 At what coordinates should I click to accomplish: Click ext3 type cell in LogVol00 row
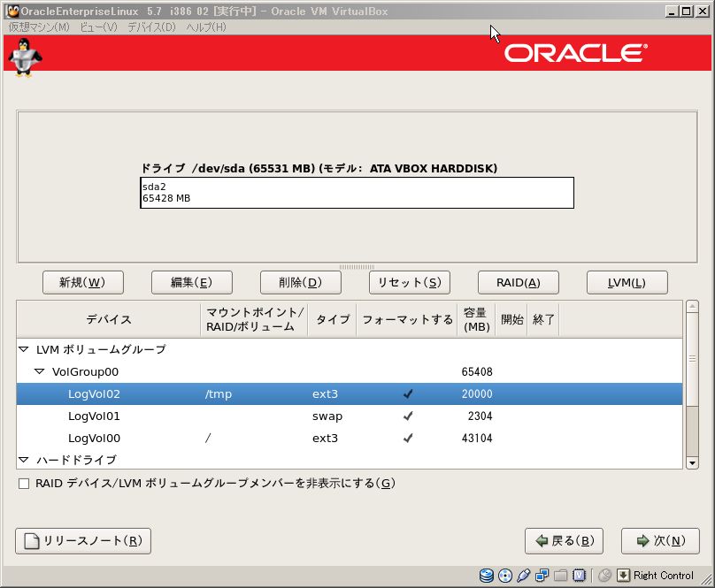coord(325,439)
